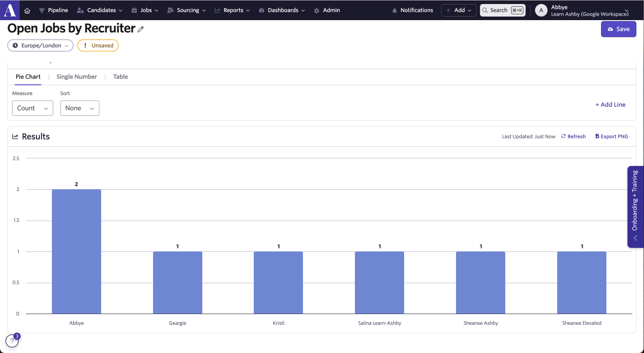Open the Measure Count dropdown

[33, 108]
